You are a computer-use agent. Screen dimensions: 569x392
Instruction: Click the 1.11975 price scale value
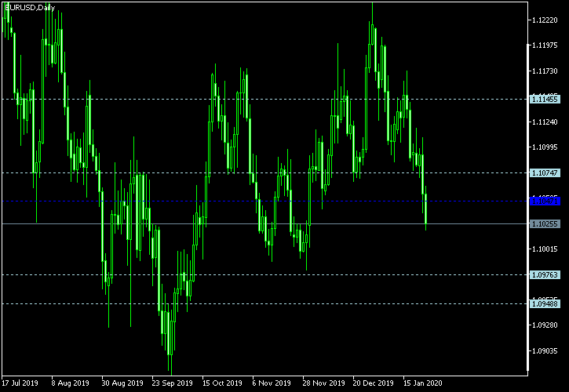point(545,45)
